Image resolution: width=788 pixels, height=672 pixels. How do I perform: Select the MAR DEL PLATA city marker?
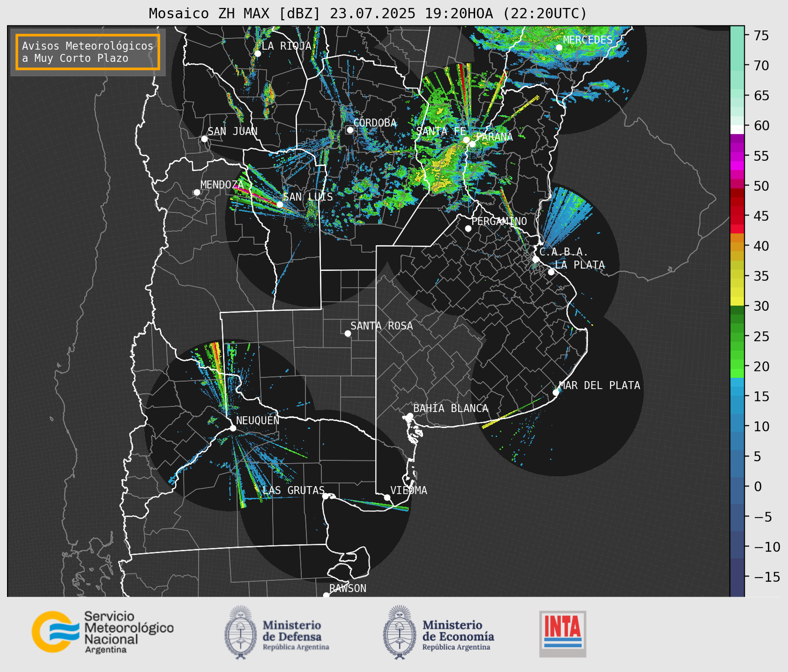click(x=556, y=393)
